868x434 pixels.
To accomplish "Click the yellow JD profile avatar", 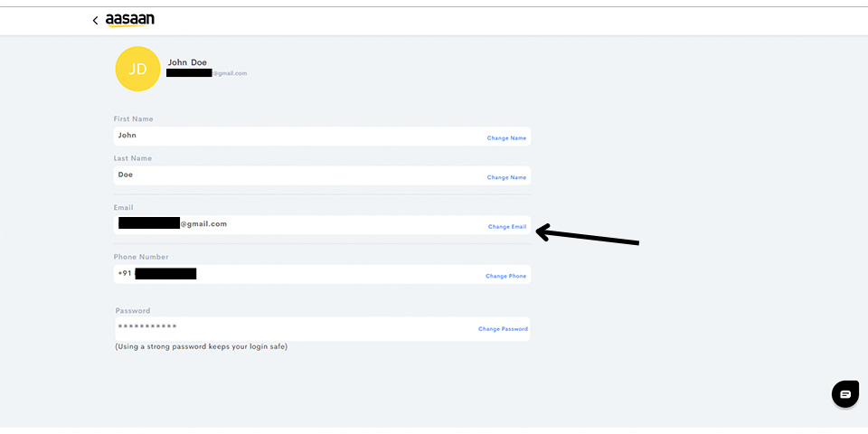I will 137,70.
